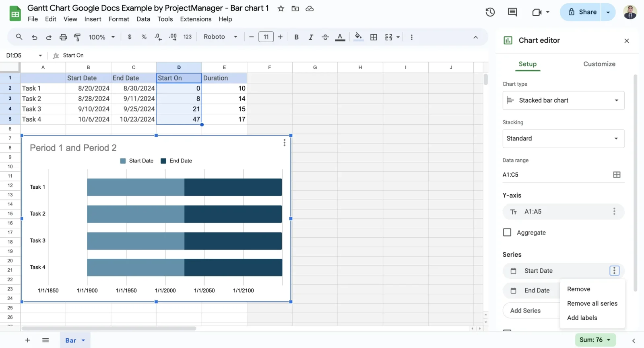Star this spreadsheet
Image resolution: width=644 pixels, height=348 pixels.
(x=281, y=8)
